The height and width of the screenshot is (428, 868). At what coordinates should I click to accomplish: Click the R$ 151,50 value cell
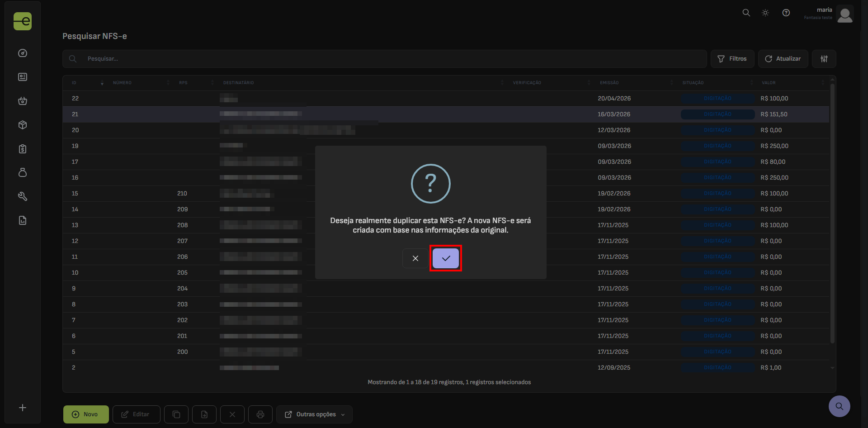(x=774, y=114)
